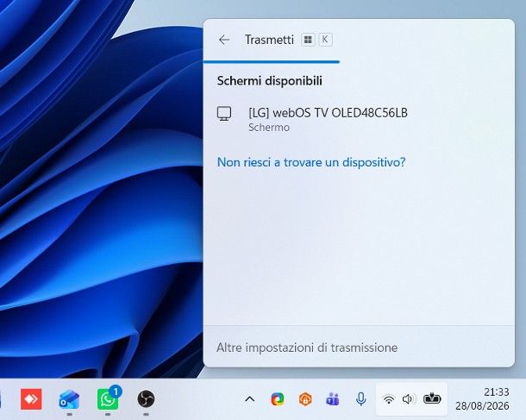Click the colorful Copilot tray icon

click(x=278, y=399)
